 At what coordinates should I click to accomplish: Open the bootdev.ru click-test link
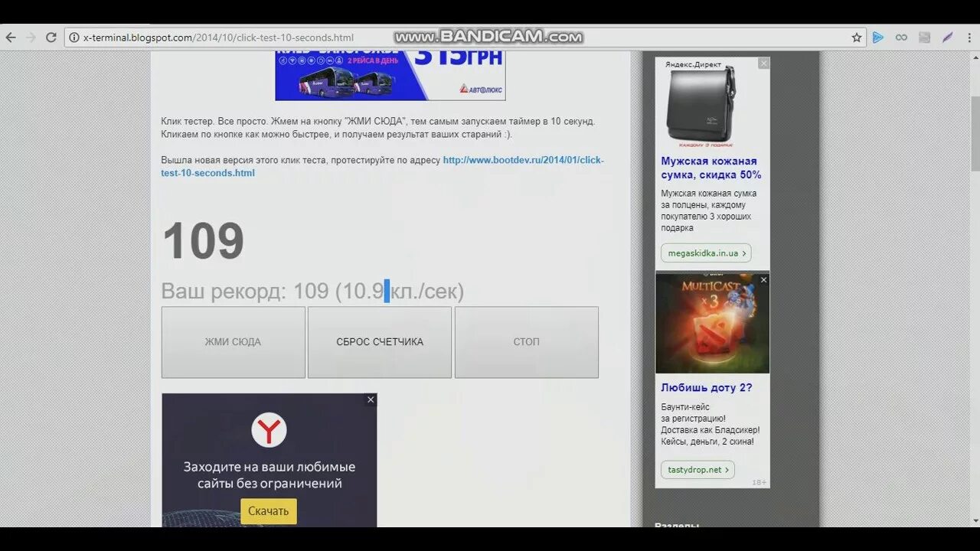tap(383, 166)
